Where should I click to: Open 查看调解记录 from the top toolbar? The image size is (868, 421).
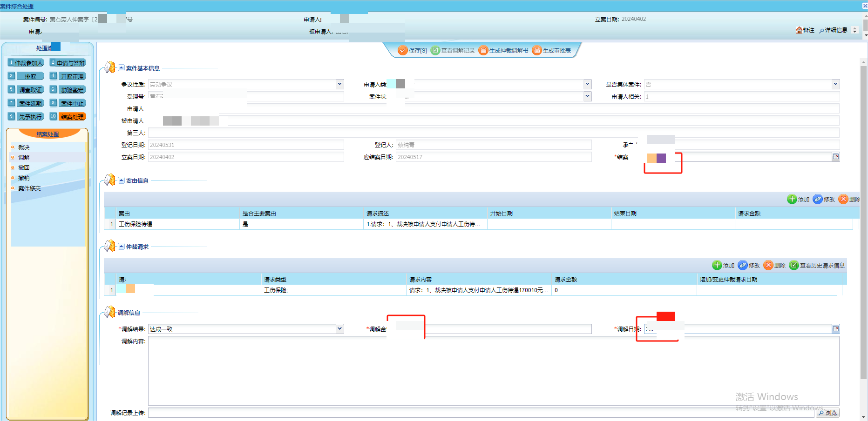pyautogui.click(x=435, y=50)
